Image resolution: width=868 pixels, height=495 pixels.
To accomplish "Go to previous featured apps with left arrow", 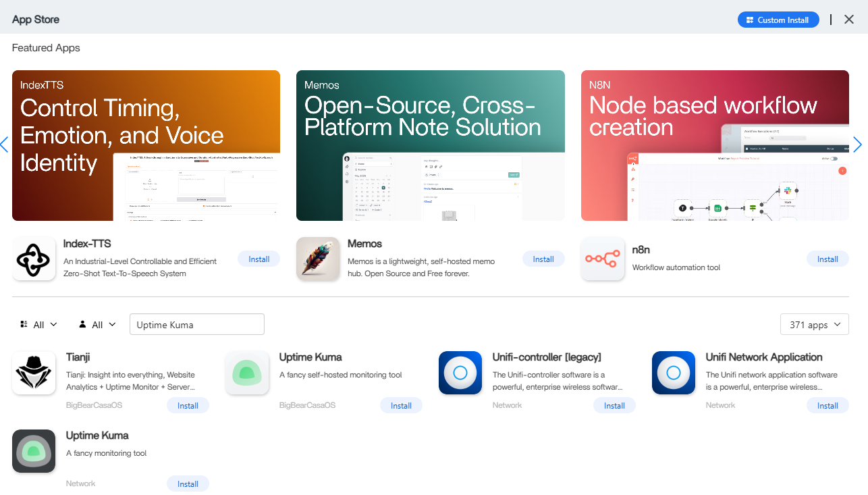I will click(4, 145).
